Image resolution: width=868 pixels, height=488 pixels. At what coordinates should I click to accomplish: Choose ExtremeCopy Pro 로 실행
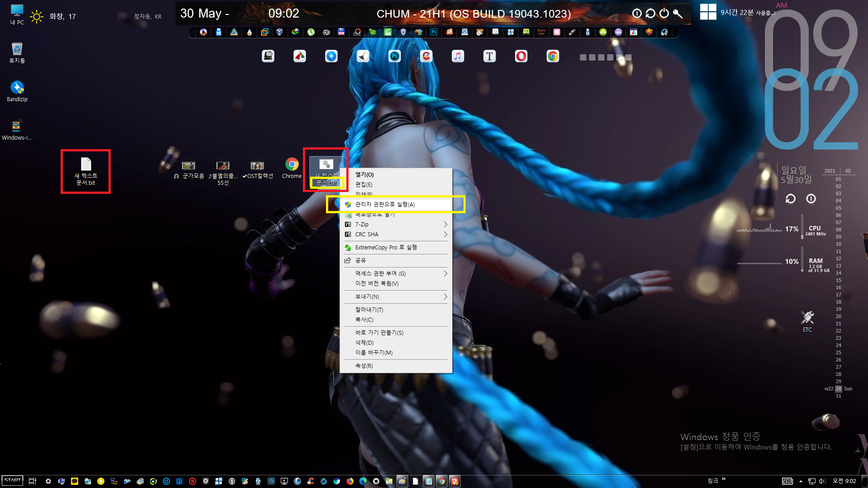click(396, 248)
